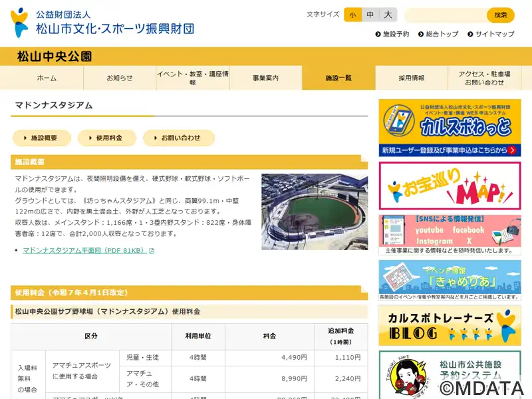Open カルスポねっと banner
This screenshot has width=532, height=399.
pos(450,128)
